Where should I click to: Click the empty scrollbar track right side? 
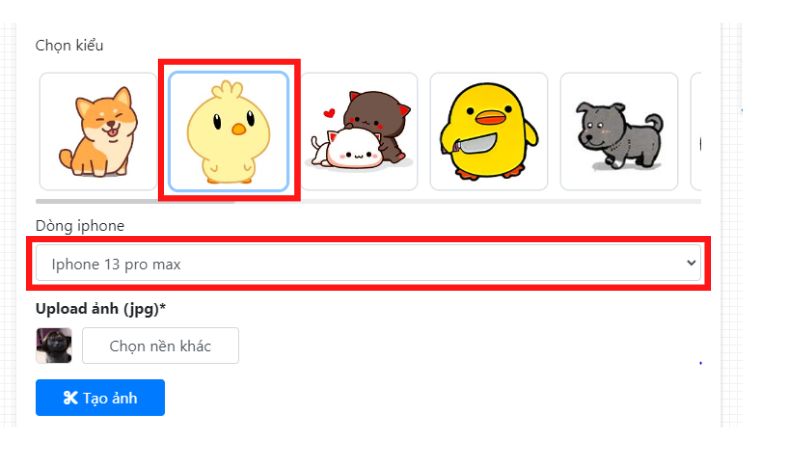pyautogui.click(x=467, y=201)
